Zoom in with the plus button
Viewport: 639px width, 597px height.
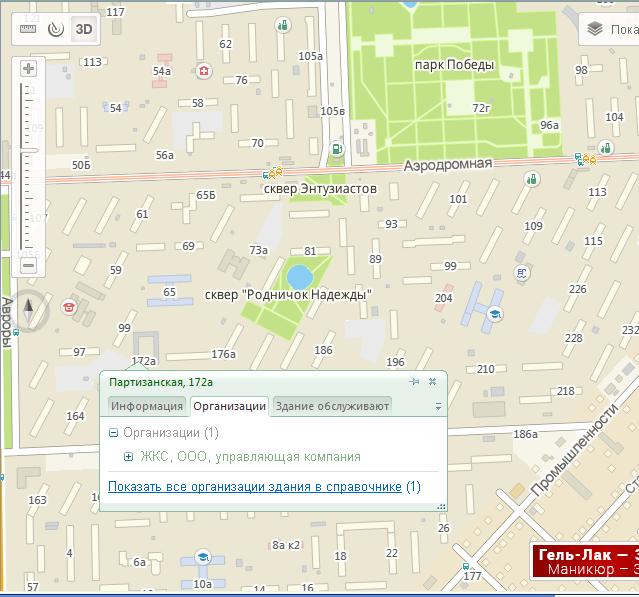28,69
